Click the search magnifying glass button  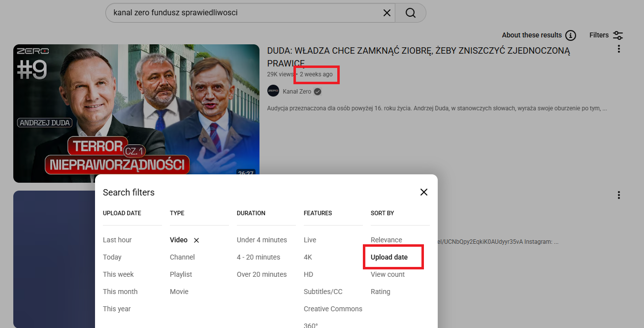(x=411, y=13)
